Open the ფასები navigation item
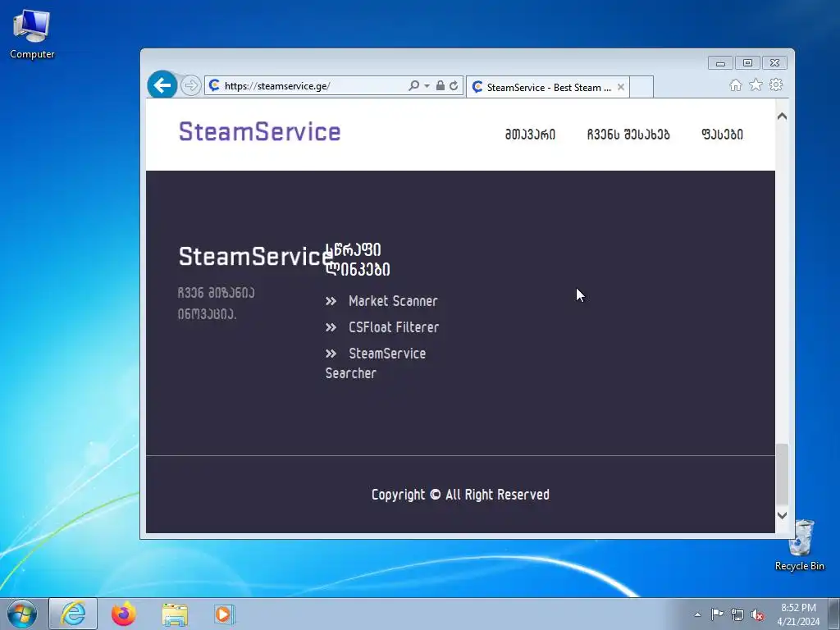The image size is (840, 630). pos(722,135)
